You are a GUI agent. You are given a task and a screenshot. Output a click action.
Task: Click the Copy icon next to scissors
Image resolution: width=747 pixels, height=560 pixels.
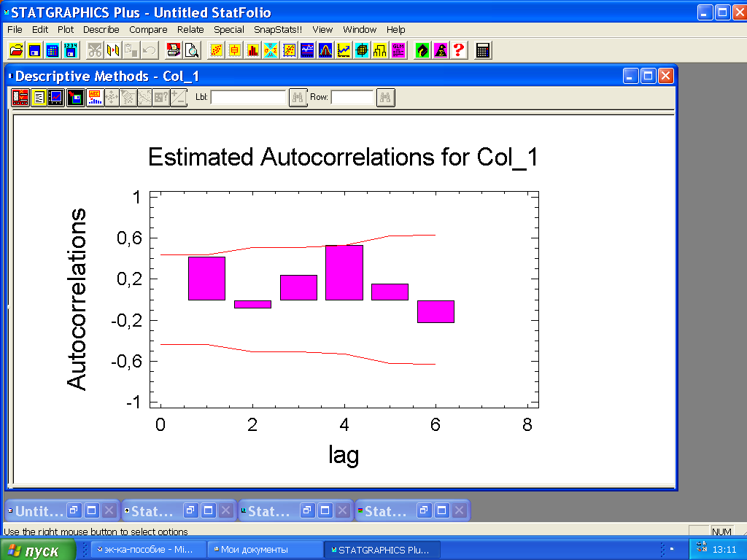pyautogui.click(x=113, y=50)
